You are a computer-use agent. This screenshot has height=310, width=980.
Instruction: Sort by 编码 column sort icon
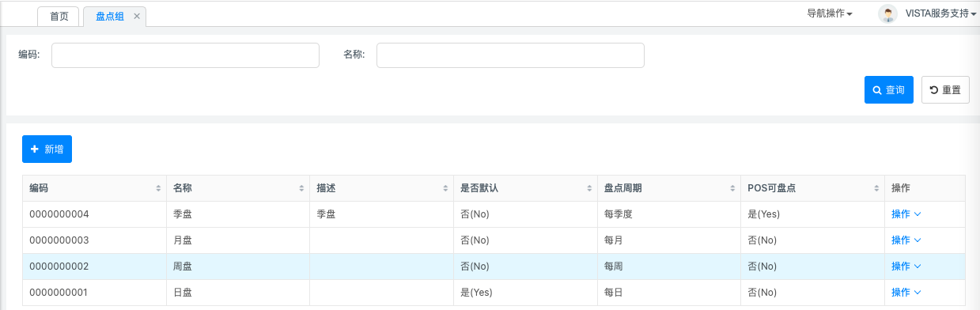click(x=159, y=188)
